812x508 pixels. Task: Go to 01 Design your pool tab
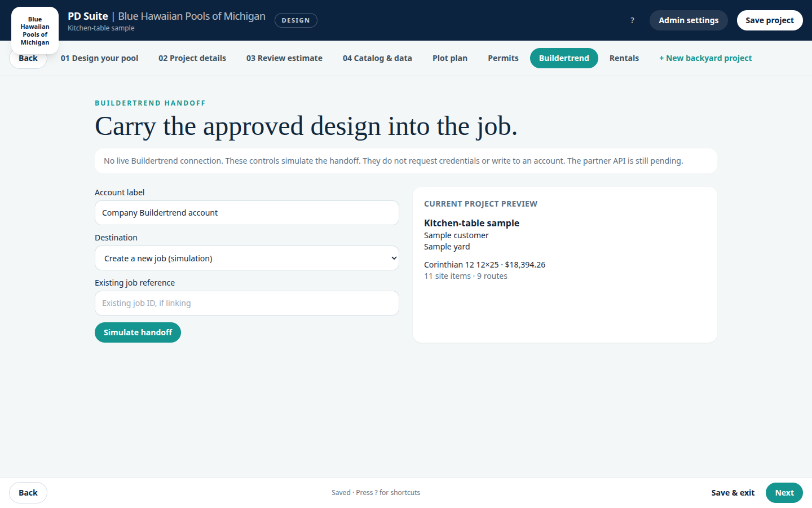click(x=99, y=58)
